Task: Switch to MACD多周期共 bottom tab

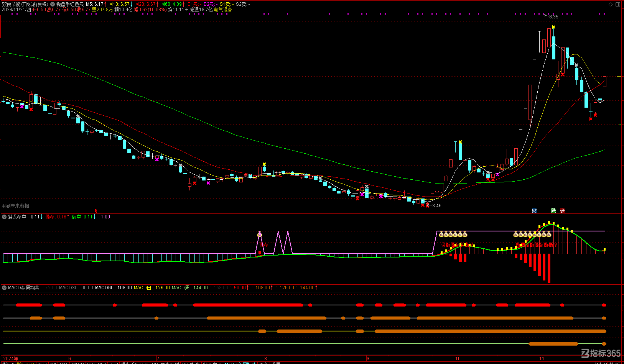Action: [240, 363]
